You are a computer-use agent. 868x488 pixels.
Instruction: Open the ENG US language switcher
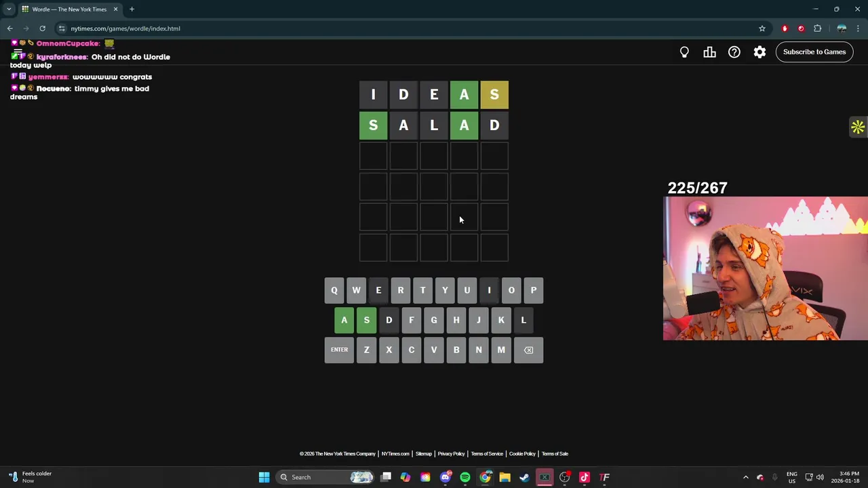pos(791,477)
